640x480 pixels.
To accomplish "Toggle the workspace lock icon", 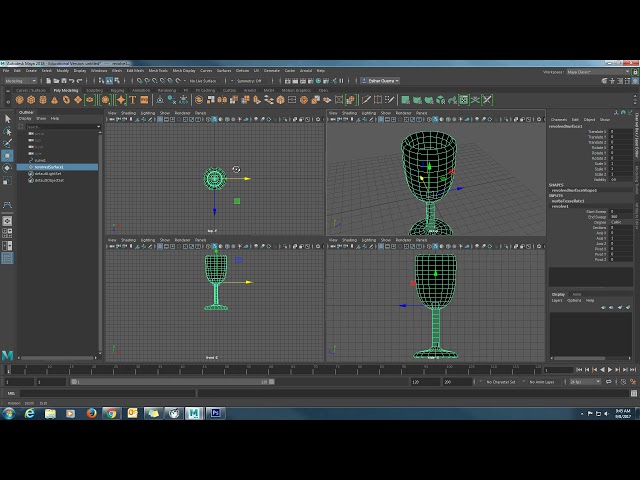I will tap(635, 72).
